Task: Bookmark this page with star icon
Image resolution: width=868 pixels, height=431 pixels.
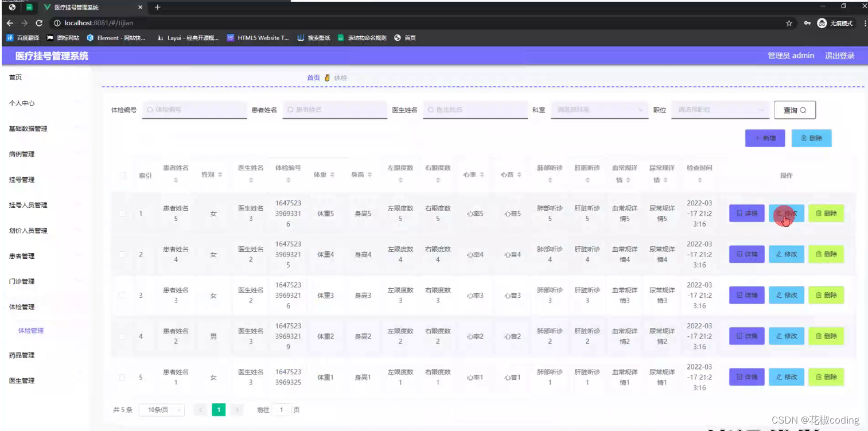Action: coord(789,24)
